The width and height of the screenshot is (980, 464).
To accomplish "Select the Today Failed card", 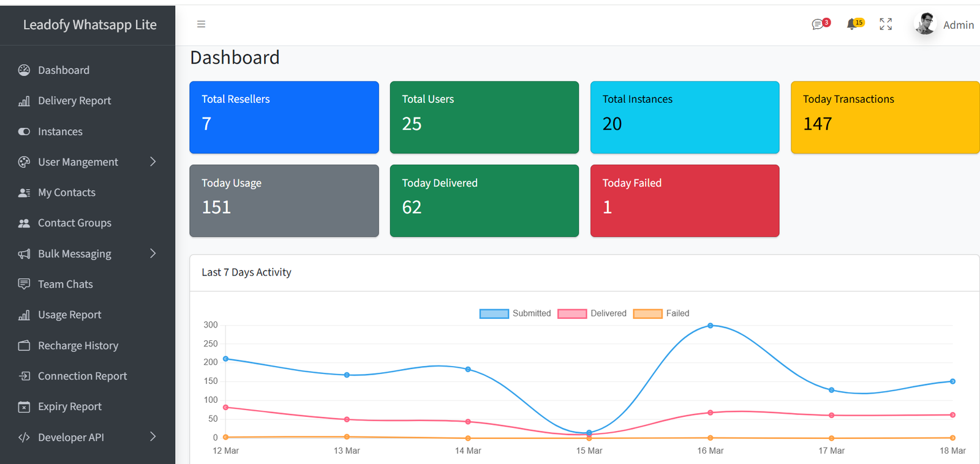I will (x=685, y=201).
